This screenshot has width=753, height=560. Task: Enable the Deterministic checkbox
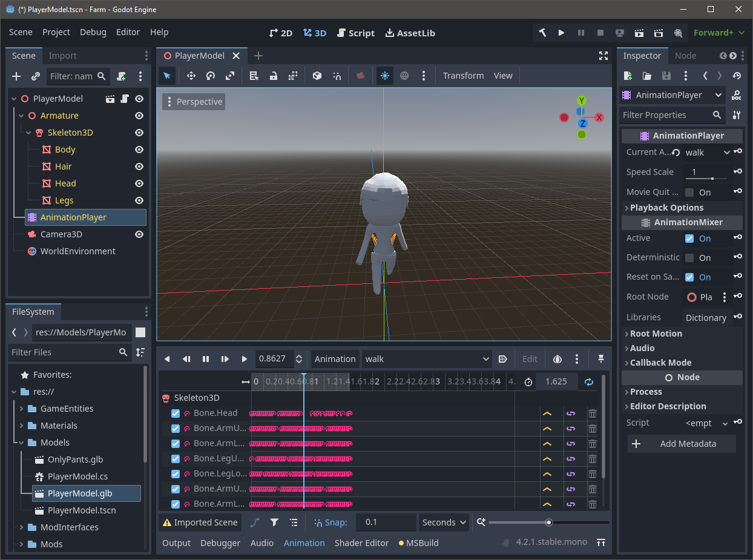coord(689,258)
